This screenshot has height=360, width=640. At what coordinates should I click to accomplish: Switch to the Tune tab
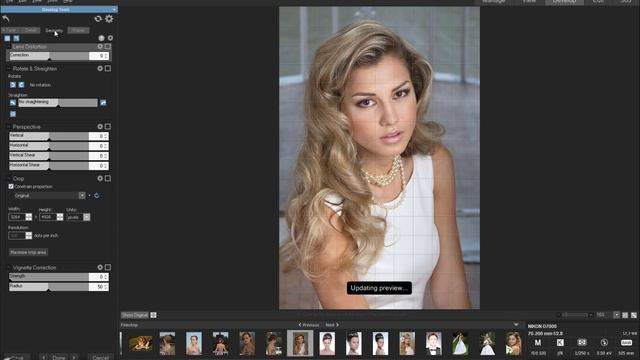click(11, 30)
